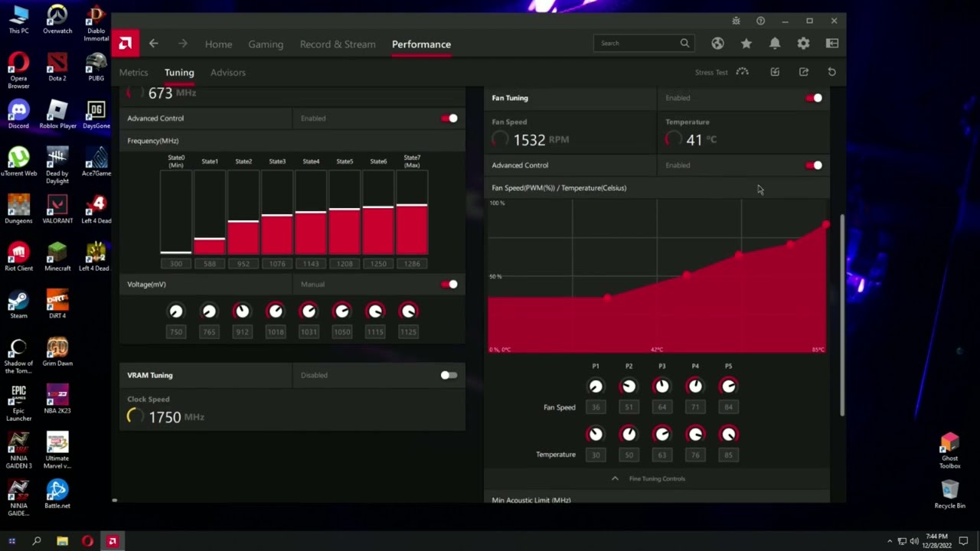Open settings gear icon
980x551 pixels.
[x=803, y=44]
